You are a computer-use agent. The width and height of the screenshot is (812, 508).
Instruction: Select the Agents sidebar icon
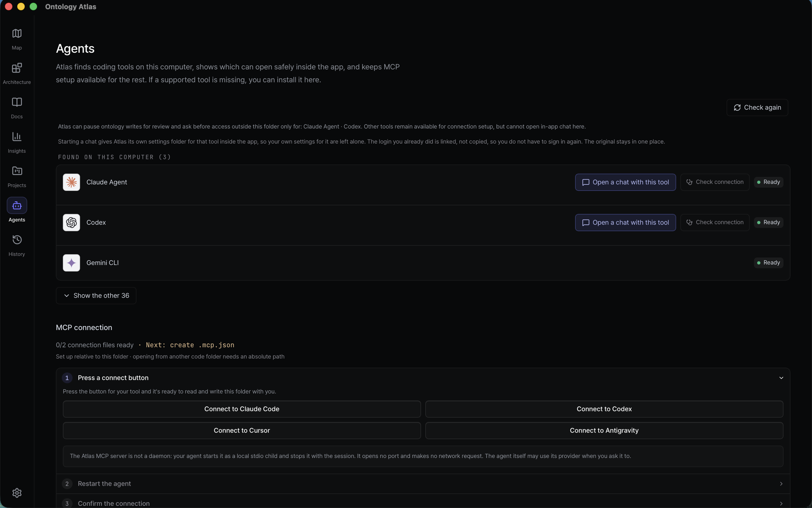(x=17, y=205)
